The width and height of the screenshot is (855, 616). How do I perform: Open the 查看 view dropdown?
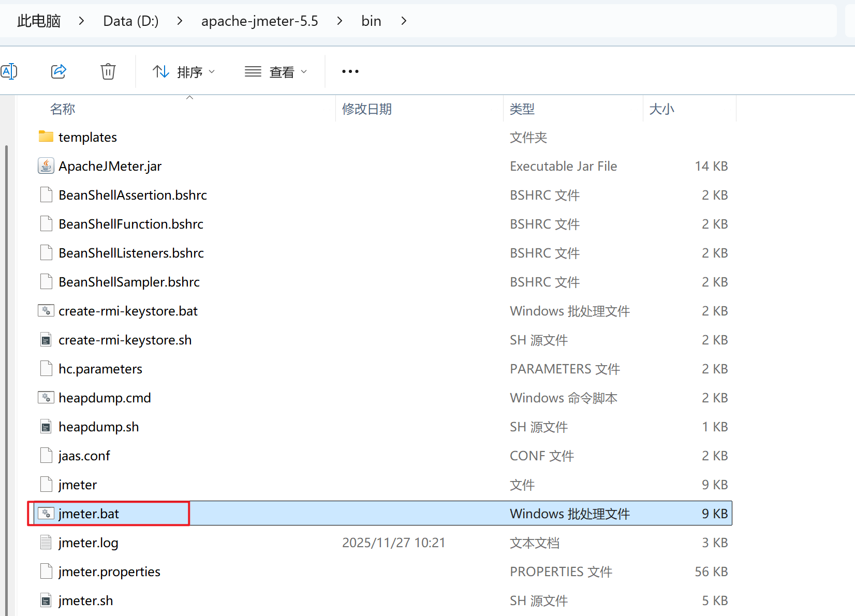[276, 72]
